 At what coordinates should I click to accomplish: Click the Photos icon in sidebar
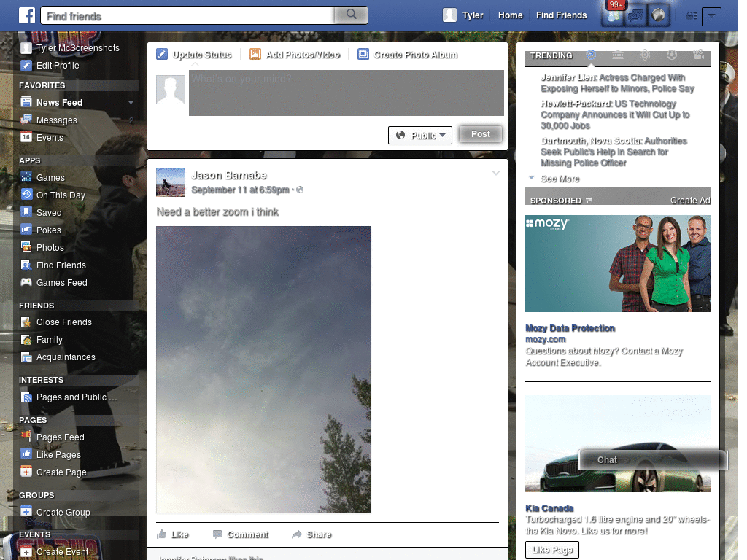click(26, 247)
